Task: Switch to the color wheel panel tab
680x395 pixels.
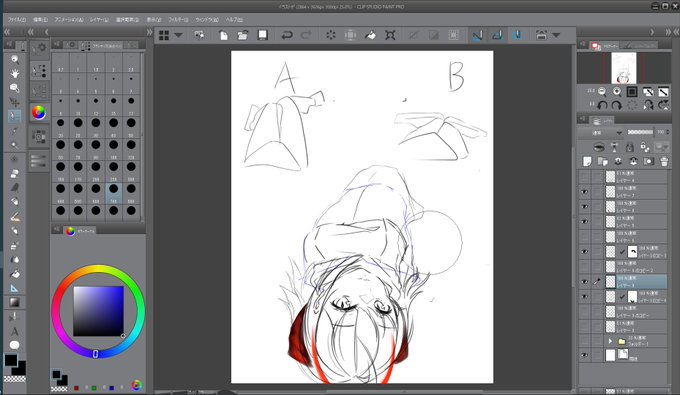Action: tap(79, 231)
